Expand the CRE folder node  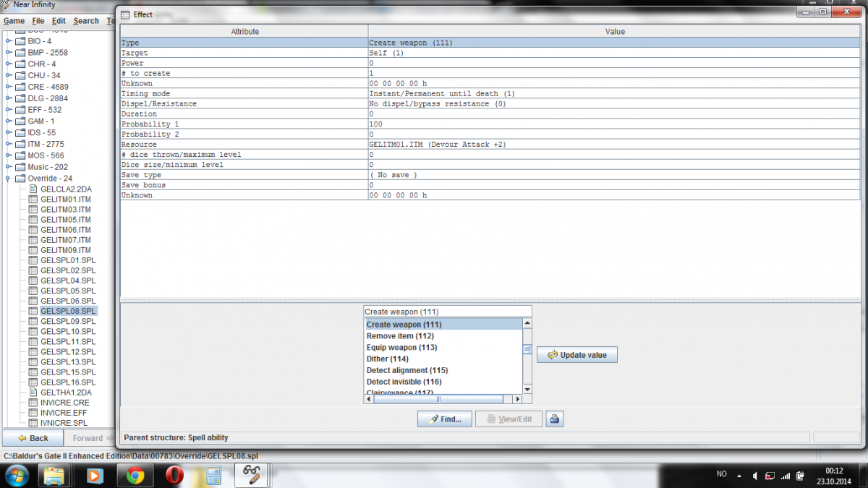point(8,87)
